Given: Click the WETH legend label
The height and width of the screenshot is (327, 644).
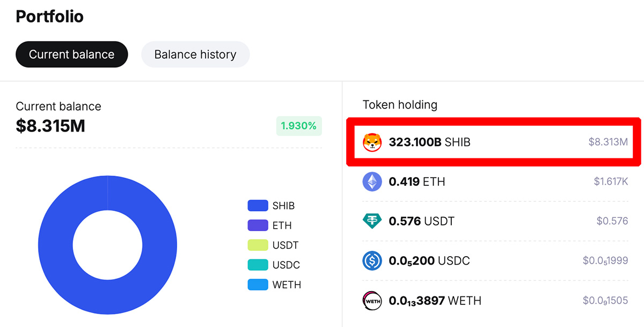Looking at the screenshot, I should pos(287,285).
